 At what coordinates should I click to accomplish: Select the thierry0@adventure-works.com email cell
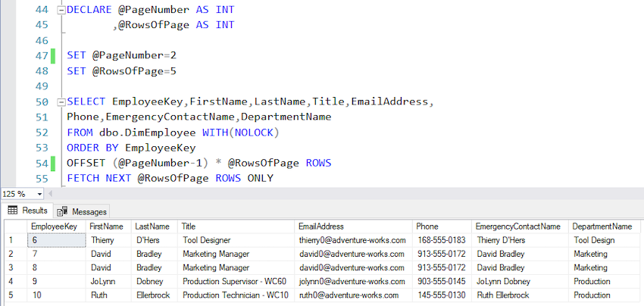point(353,240)
